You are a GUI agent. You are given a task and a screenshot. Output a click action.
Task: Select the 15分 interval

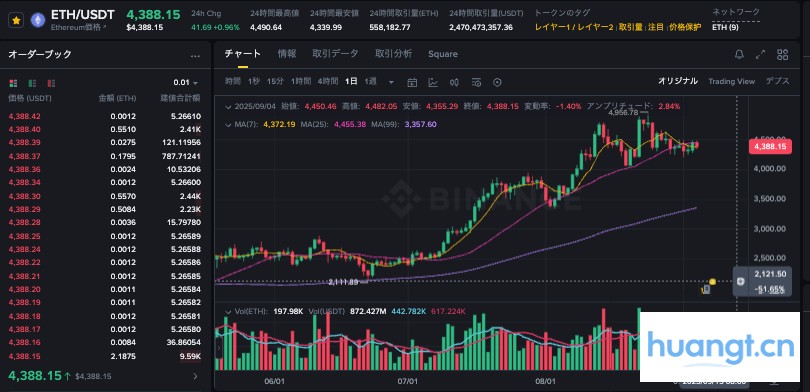tap(275, 81)
